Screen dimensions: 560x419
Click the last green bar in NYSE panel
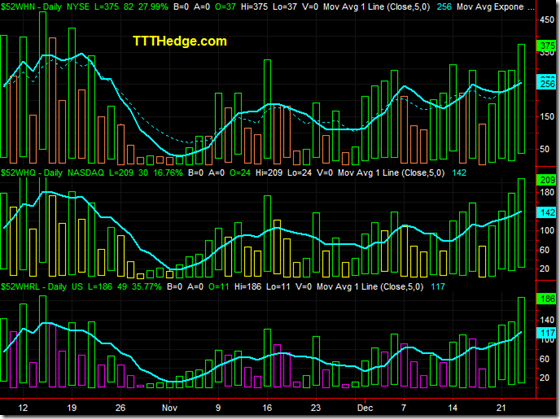coord(521,99)
